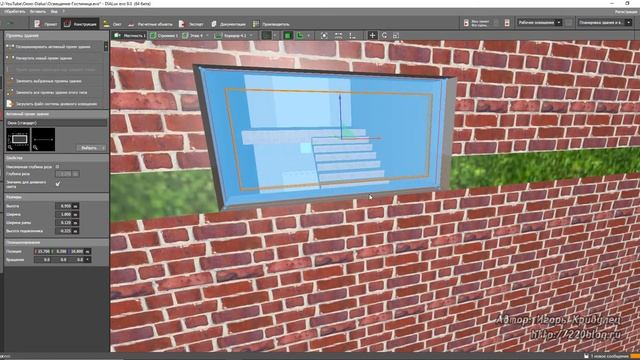Select the Местность 1 view tab
Image resolution: width=640 pixels, height=360 pixels.
point(130,36)
